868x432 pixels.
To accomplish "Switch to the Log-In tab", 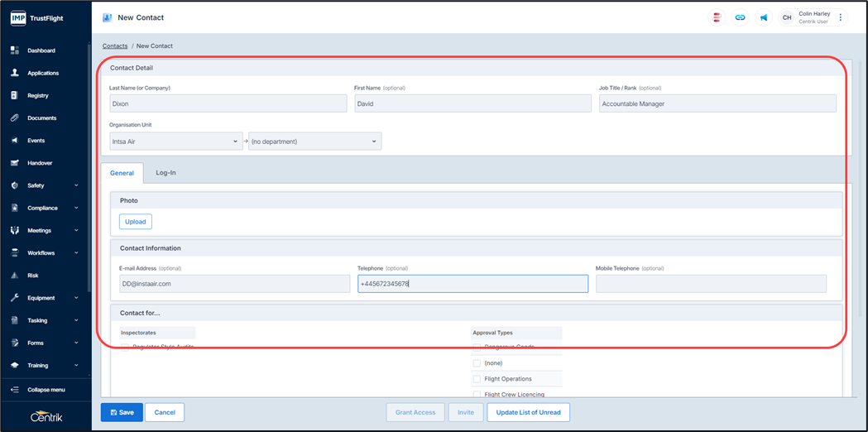I will [x=165, y=173].
